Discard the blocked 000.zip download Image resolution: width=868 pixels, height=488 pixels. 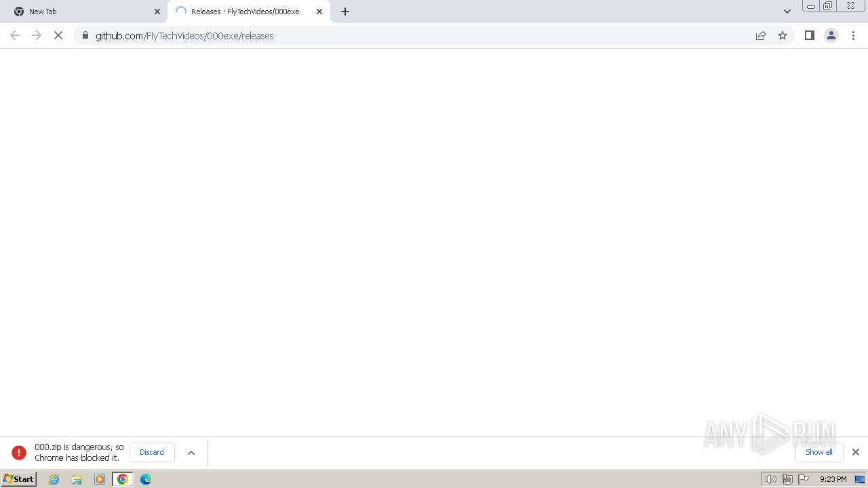[152, 452]
